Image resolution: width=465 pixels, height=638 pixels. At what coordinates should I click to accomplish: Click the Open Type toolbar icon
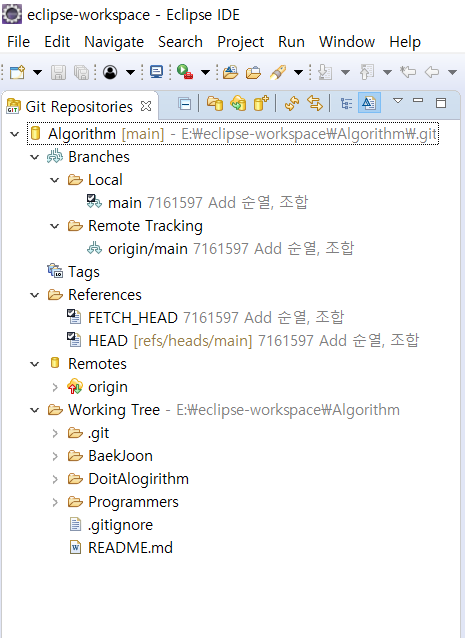coord(230,72)
